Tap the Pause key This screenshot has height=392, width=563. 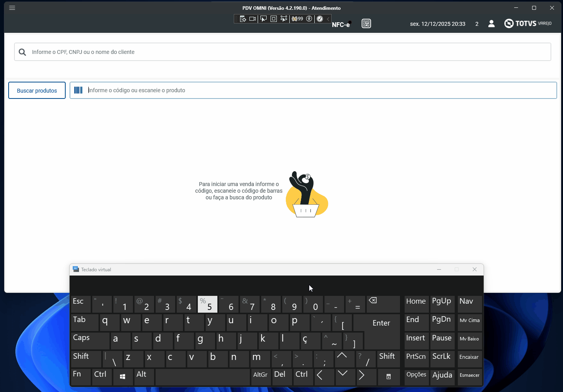tap(442, 341)
